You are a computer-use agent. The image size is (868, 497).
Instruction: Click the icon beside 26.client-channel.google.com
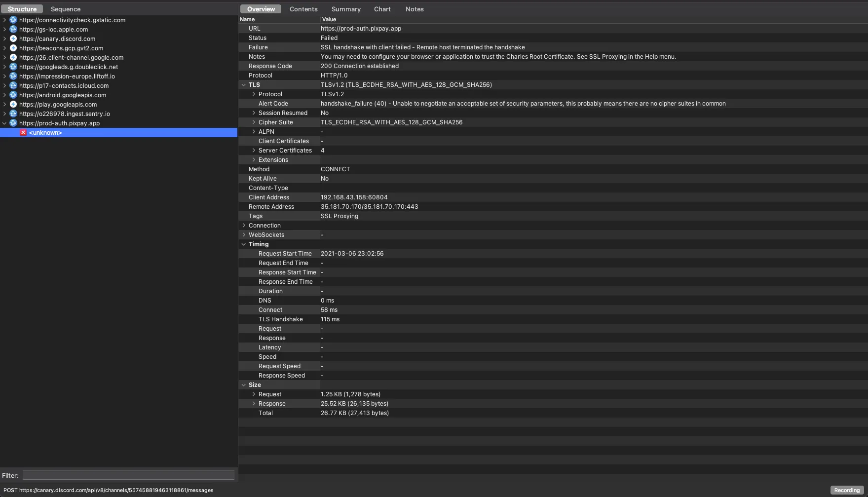[13, 58]
